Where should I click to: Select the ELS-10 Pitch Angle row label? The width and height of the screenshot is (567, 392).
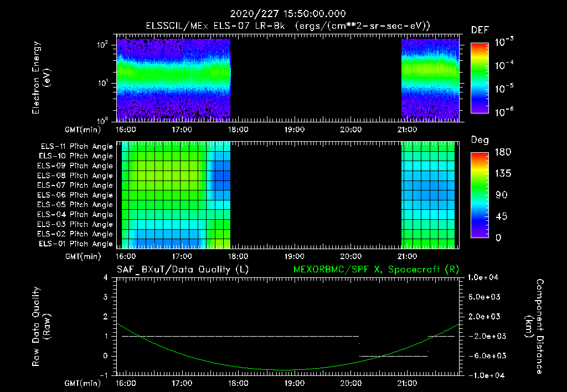click(75, 156)
